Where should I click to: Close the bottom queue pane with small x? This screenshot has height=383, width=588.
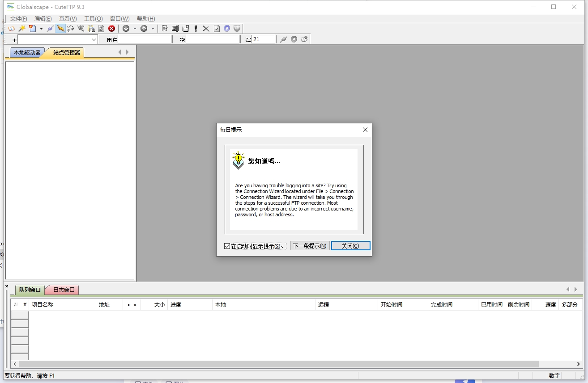[x=6, y=286]
